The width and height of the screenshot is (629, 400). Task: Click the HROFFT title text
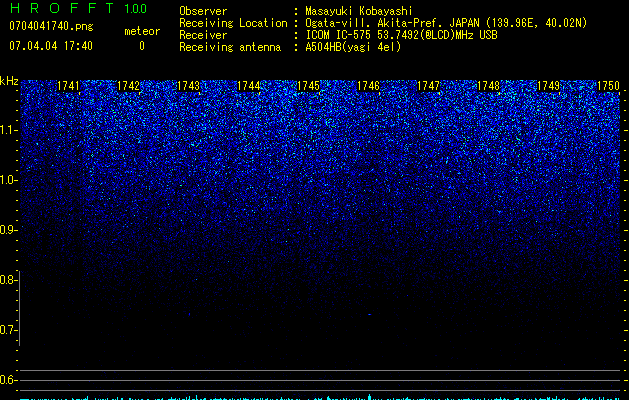[x=62, y=8]
